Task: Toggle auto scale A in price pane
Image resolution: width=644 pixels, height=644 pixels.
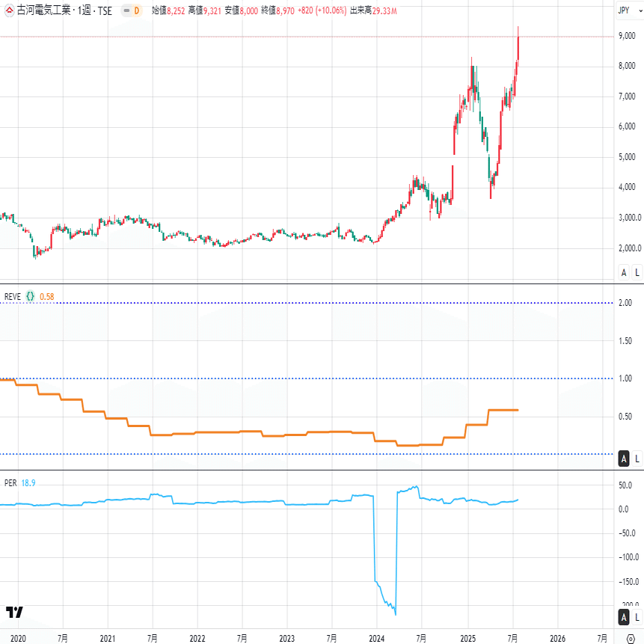Action: [x=624, y=272]
